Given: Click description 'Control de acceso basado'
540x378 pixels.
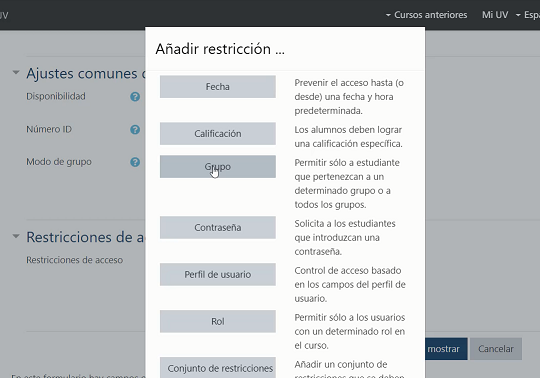Looking at the screenshot, I should click(x=350, y=284).
